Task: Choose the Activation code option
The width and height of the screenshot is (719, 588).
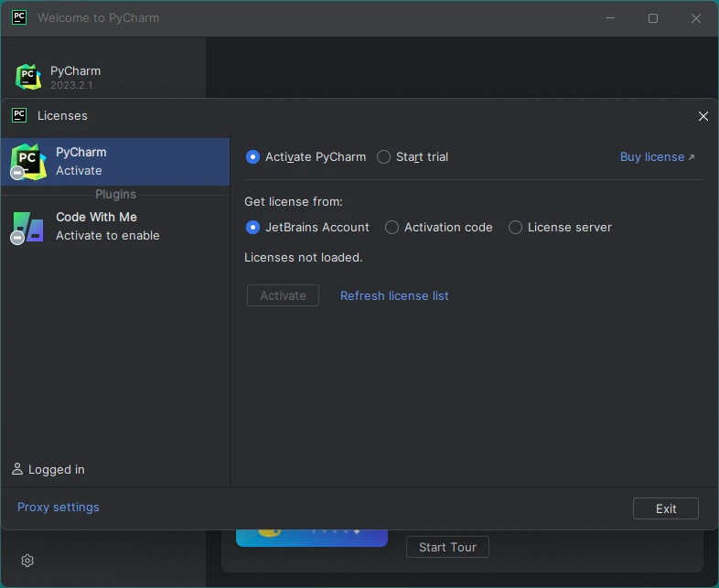Action: (x=392, y=228)
